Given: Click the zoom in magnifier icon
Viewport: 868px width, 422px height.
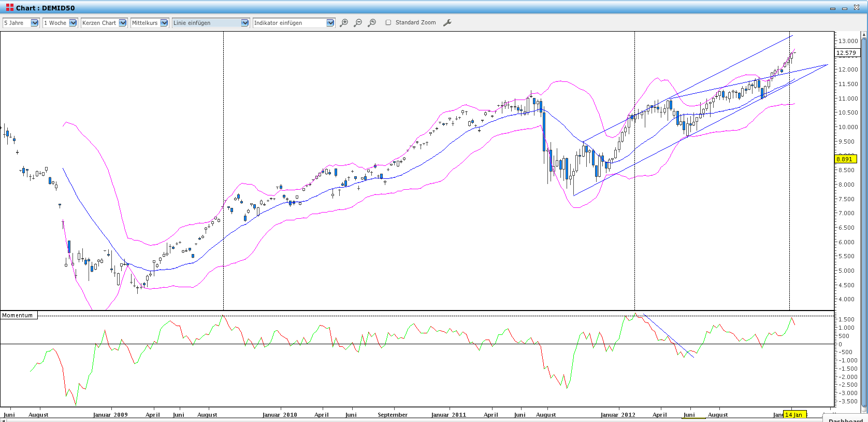Looking at the screenshot, I should pyautogui.click(x=344, y=23).
